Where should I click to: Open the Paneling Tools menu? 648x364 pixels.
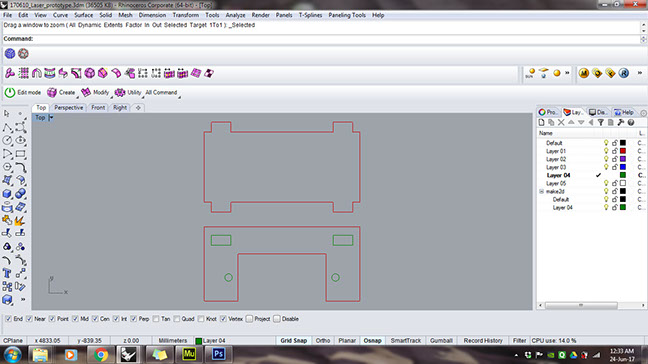(347, 15)
